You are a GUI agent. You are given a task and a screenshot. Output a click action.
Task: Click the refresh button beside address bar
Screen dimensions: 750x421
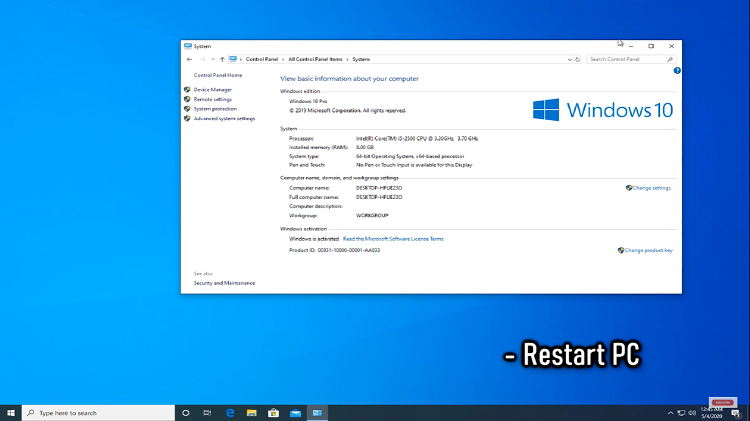(x=579, y=59)
